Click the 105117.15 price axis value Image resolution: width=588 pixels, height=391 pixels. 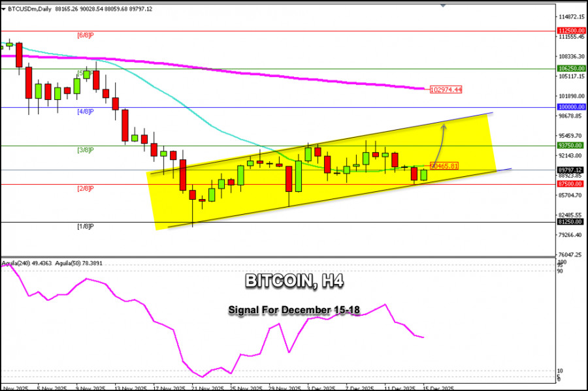tap(572, 76)
